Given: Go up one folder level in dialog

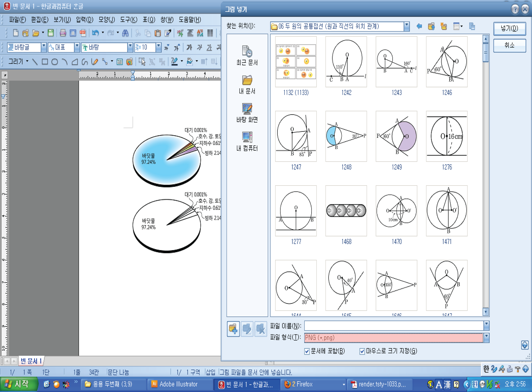Looking at the screenshot, I should pyautogui.click(x=431, y=26).
